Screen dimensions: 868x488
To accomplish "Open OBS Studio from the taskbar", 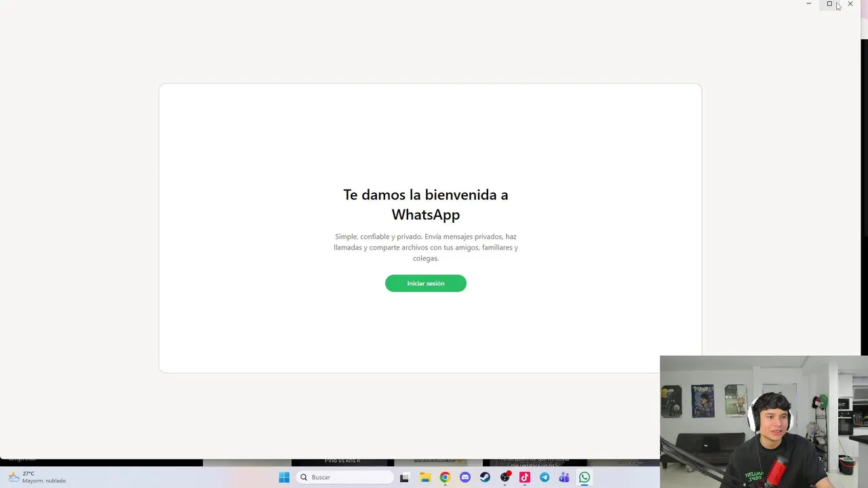I will tap(505, 477).
